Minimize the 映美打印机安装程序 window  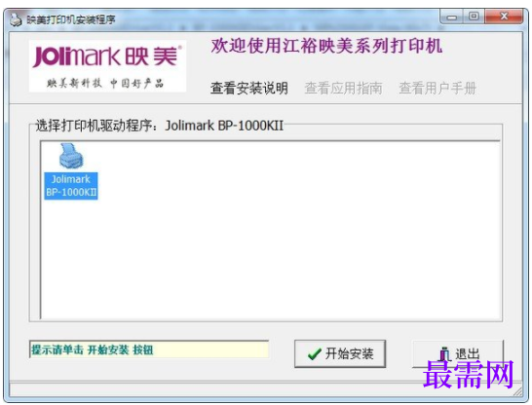451,17
